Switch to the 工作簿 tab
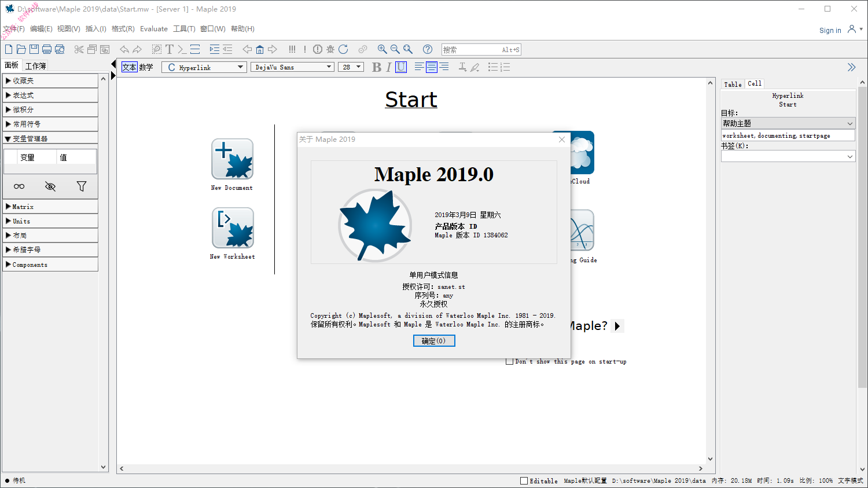 (x=35, y=66)
